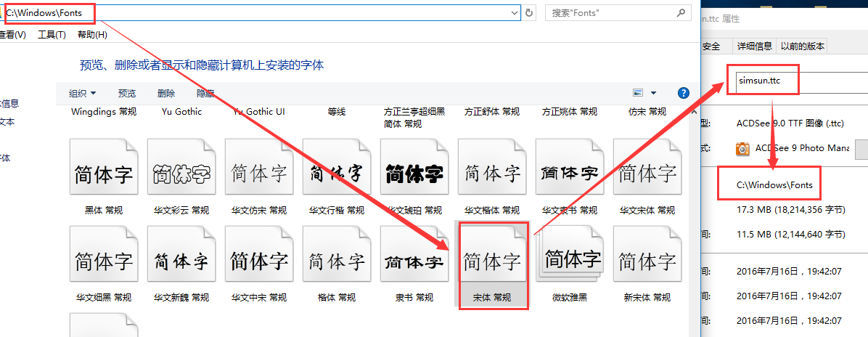Select the 华文仿宋 常规 font icon
868x337 pixels.
point(258,166)
